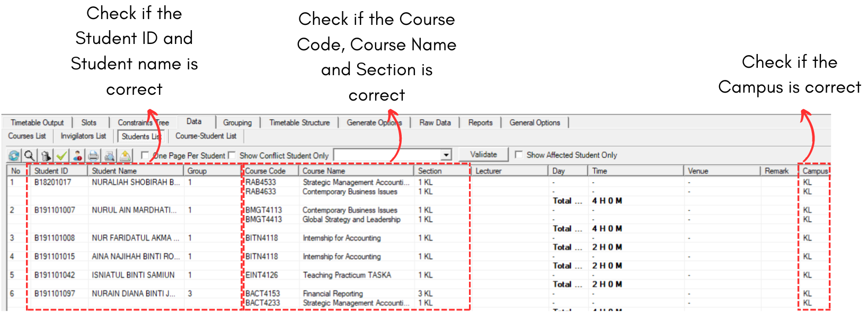Click the export upload icon
Viewport: 868px width, 314px height.
[x=125, y=156]
